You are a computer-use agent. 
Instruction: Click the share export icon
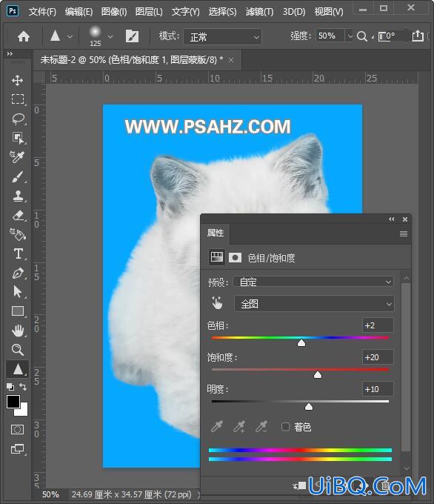coord(417,36)
